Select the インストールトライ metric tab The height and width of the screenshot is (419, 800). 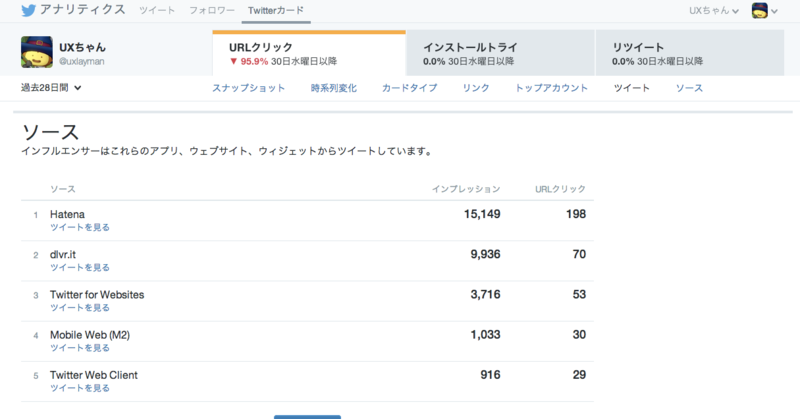pos(501,53)
